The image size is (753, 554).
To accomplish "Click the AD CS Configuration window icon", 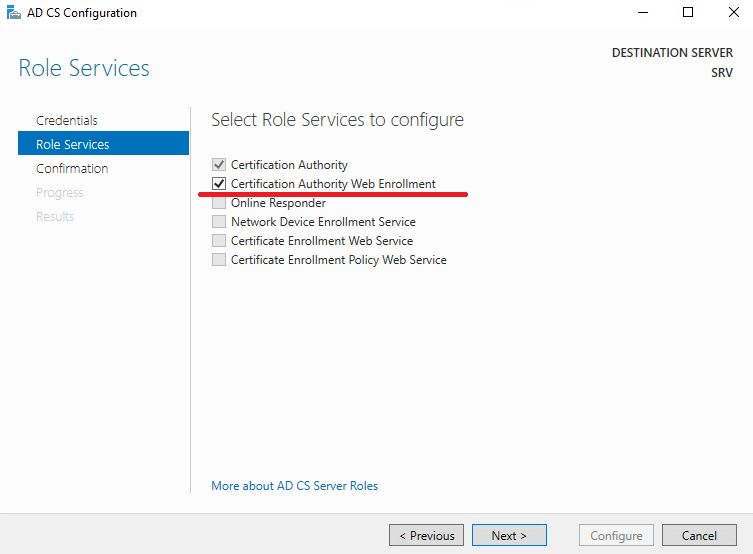I will tap(13, 12).
